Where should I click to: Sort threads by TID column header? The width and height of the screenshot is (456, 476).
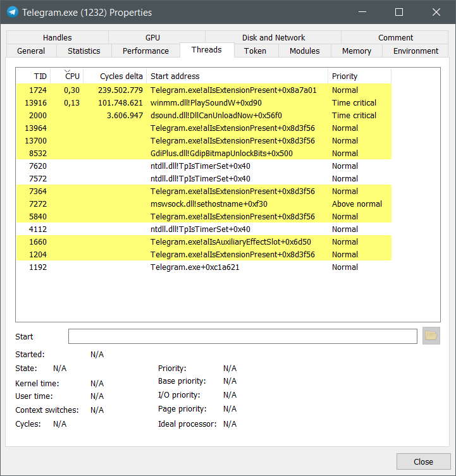[x=34, y=76]
